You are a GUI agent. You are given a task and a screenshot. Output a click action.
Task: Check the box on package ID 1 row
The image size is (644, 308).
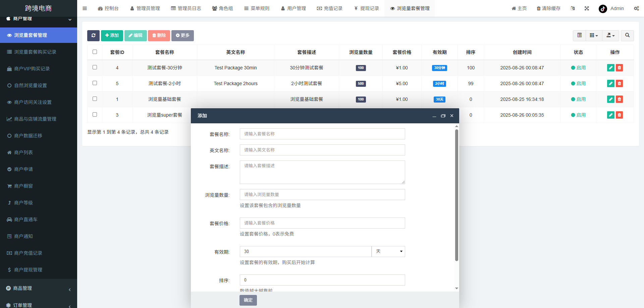click(95, 99)
